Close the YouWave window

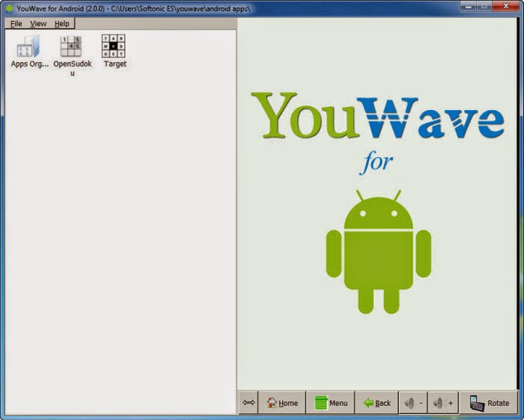pos(506,6)
